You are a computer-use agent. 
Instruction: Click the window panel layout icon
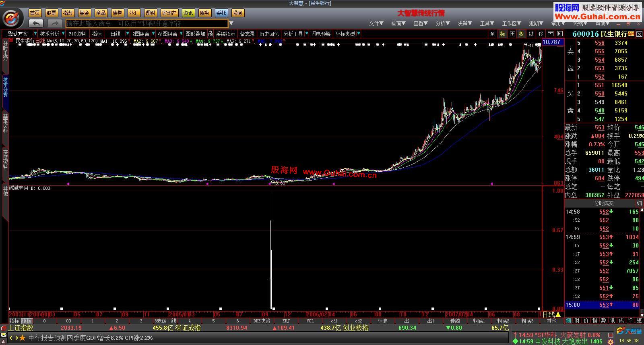pyautogui.click(x=551, y=34)
